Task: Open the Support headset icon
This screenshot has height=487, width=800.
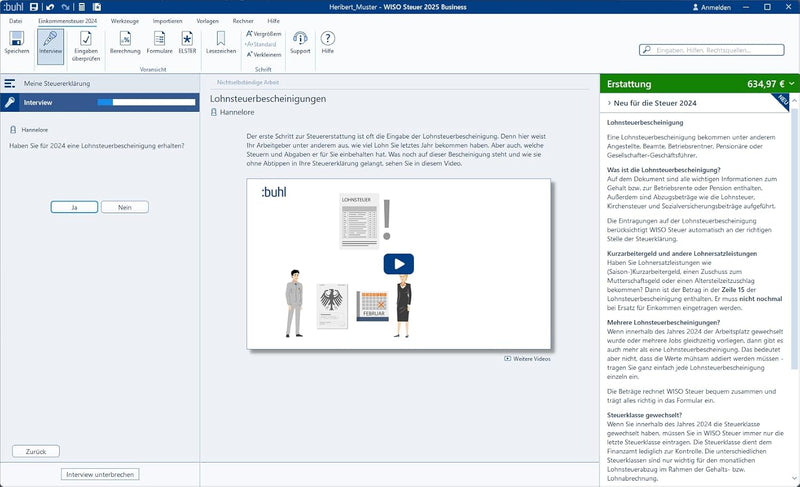Action: click(x=300, y=39)
